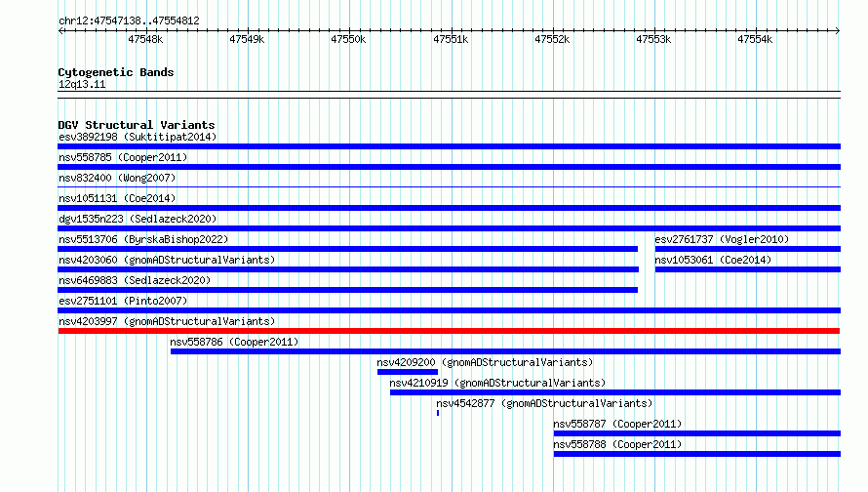Click the blue esv2761737 variant bar
868x492 pixels.
point(748,249)
